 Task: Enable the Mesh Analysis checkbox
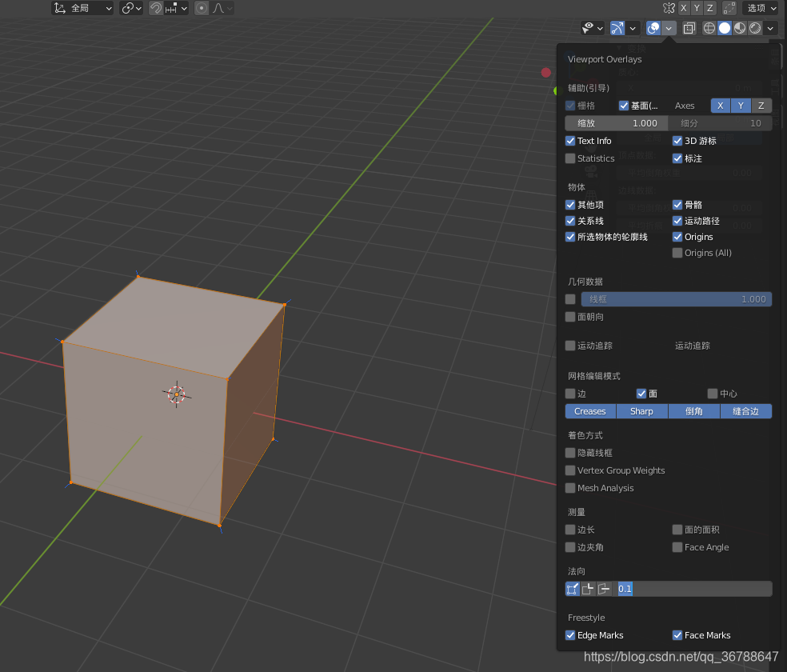click(570, 488)
